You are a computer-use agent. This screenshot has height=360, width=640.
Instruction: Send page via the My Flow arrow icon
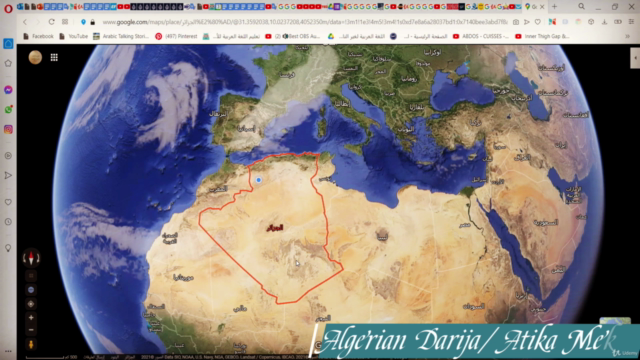point(527,22)
